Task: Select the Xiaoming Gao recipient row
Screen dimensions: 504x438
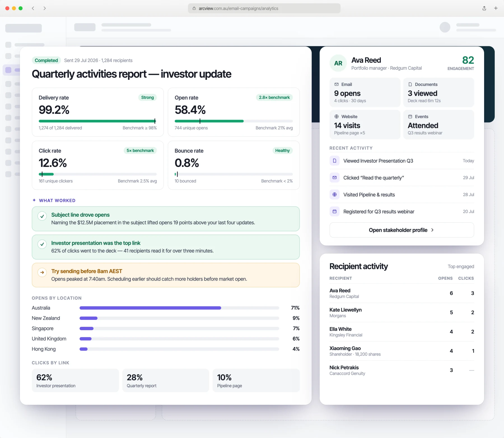Action: pyautogui.click(x=402, y=351)
